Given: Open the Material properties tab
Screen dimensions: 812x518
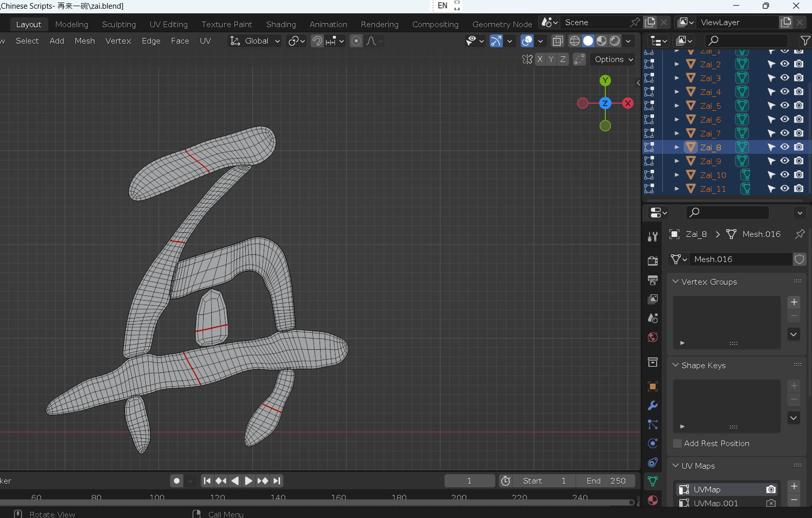Looking at the screenshot, I should 652,501.
